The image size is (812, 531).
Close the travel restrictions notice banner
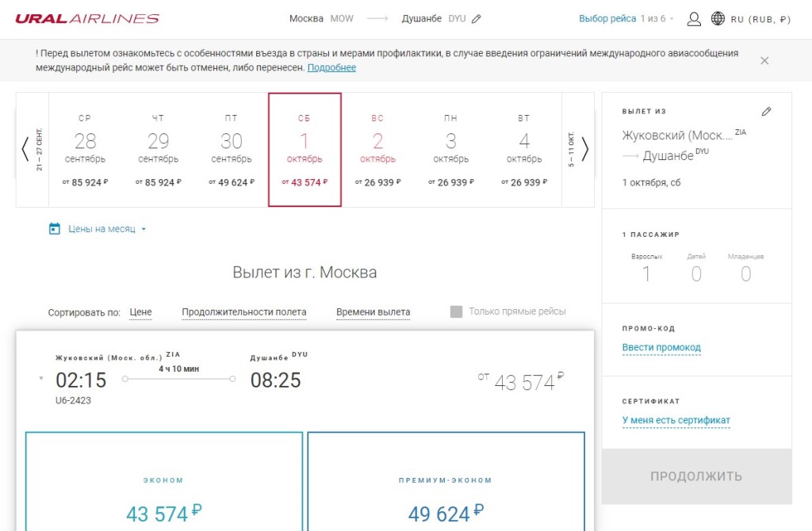pyautogui.click(x=764, y=60)
